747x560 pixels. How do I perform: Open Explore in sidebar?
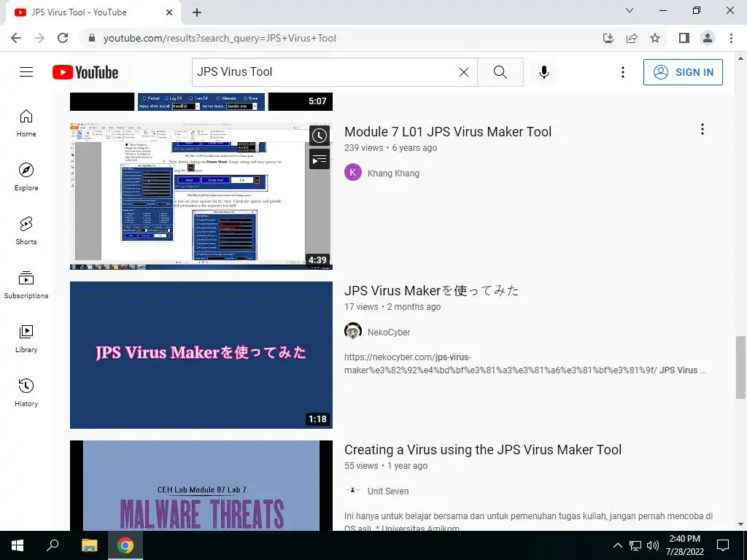tap(26, 177)
